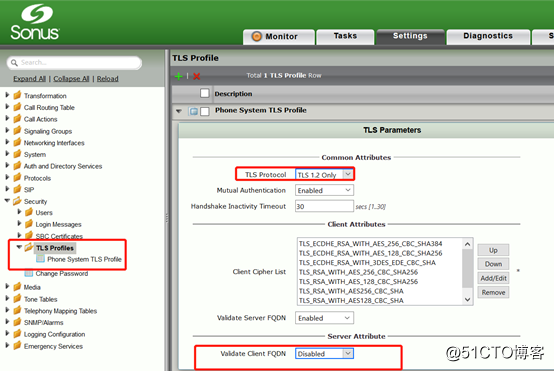Collapse the TLS Profiles tree node
This screenshot has height=371, width=554.
(x=19, y=247)
